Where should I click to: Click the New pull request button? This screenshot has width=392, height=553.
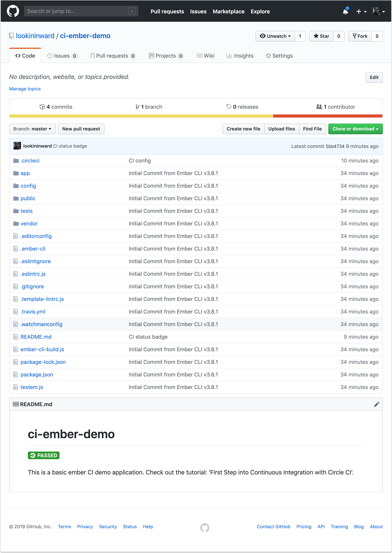point(81,129)
